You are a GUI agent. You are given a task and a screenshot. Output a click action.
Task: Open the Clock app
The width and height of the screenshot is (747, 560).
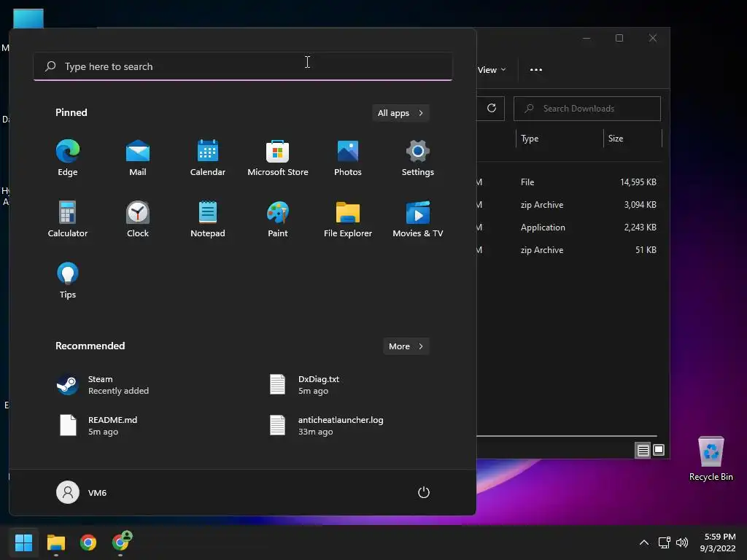click(x=138, y=219)
